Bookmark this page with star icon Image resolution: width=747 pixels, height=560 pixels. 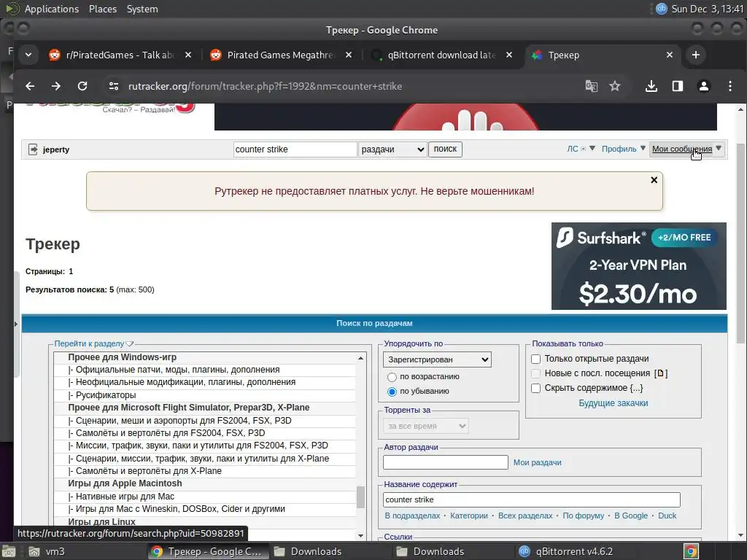click(614, 86)
